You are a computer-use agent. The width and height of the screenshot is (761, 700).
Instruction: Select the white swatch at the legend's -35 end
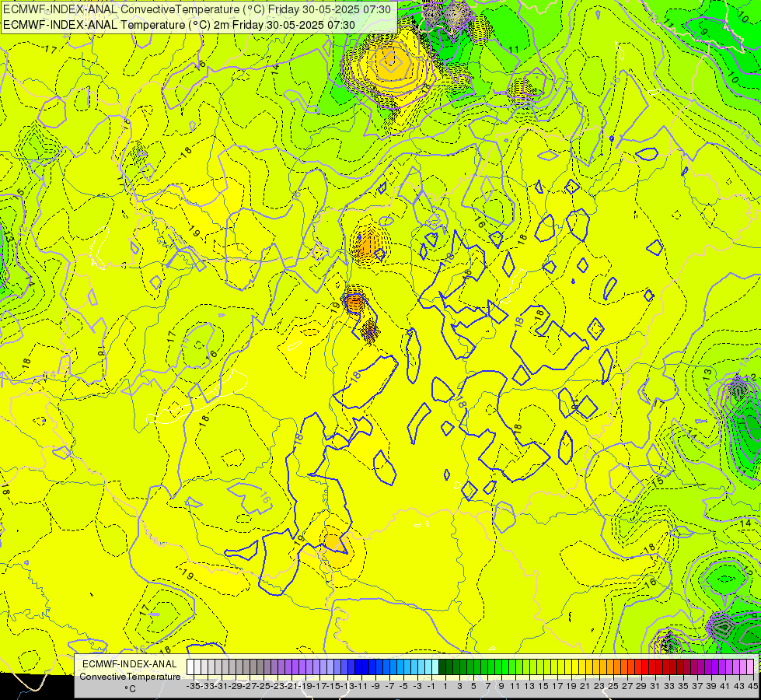pos(190,667)
